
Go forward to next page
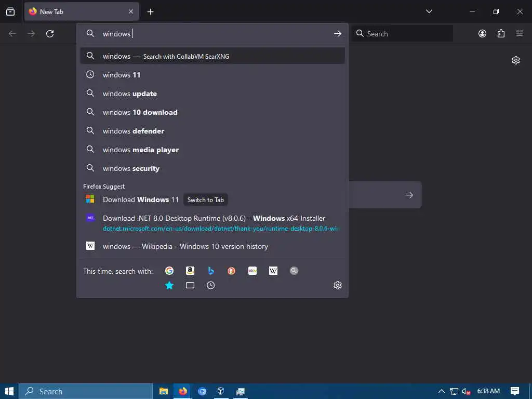click(31, 34)
